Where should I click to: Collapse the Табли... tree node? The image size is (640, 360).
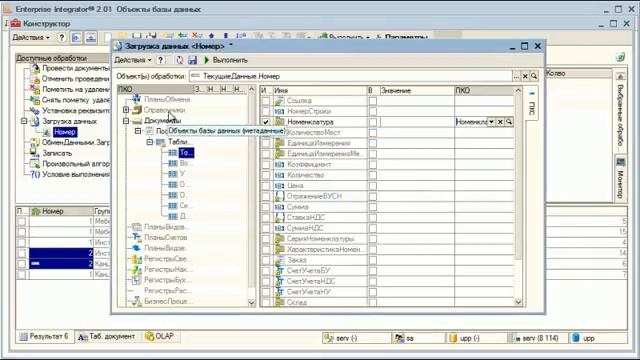click(x=150, y=142)
